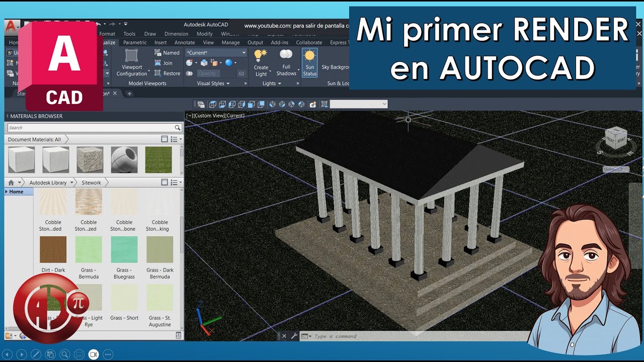Toggle the Document Materials panel view icon
The height and width of the screenshot is (362, 644).
coord(165,139)
